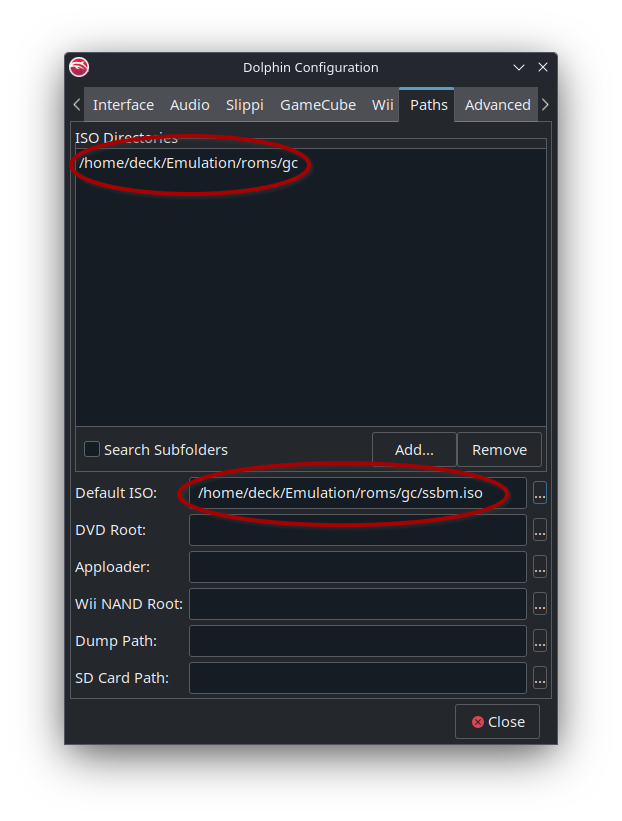Screen dimensions: 622x821
Task: Click the Remove button
Action: click(499, 449)
